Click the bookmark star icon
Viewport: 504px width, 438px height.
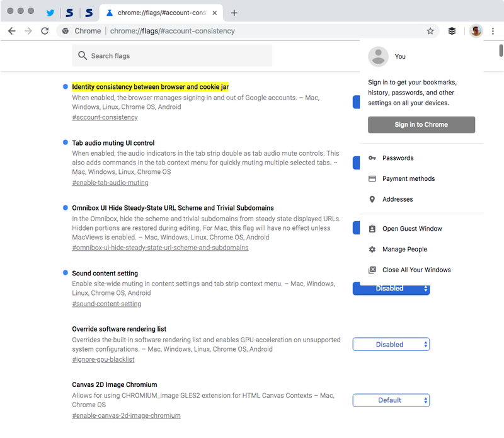430,30
